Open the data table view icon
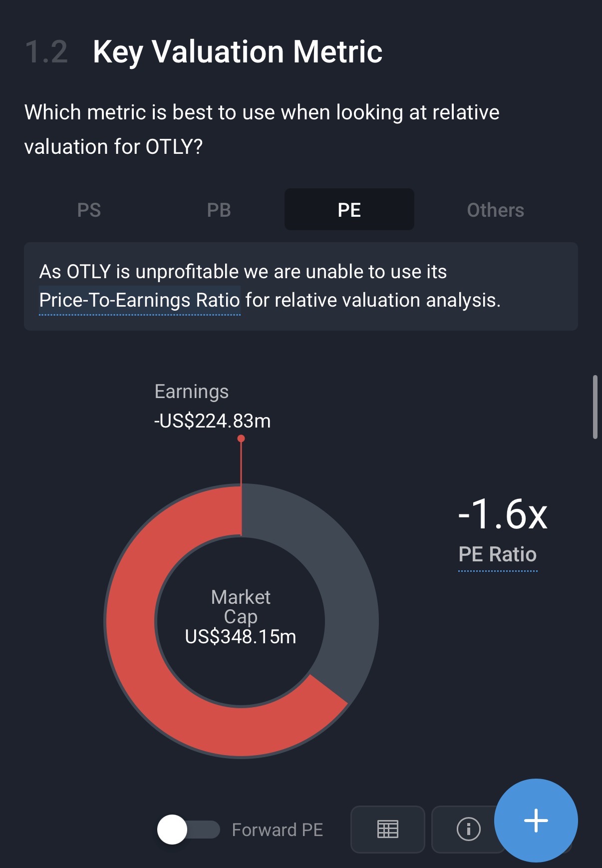Screen dimensions: 602x868 coord(387,830)
